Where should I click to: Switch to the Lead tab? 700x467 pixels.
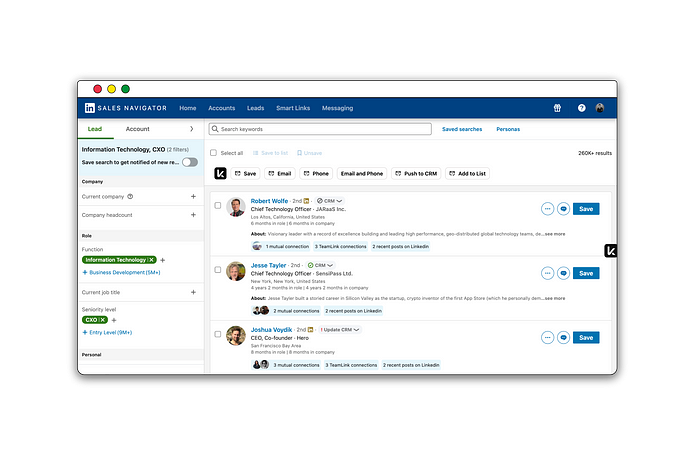95,129
